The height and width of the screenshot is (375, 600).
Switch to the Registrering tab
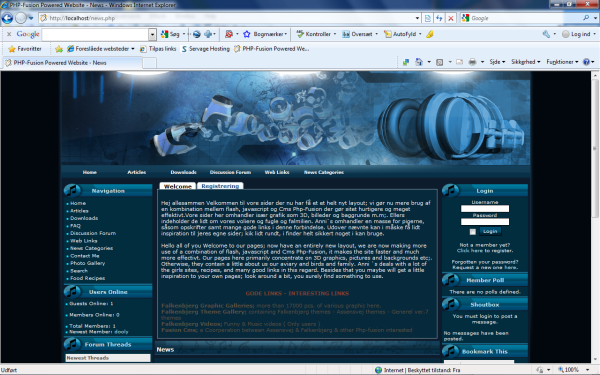[x=220, y=186]
